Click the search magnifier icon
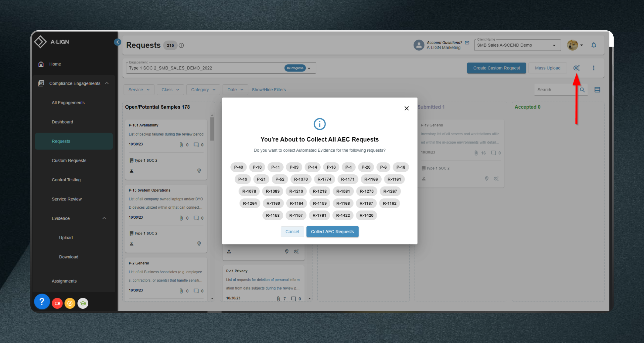 [x=582, y=90]
